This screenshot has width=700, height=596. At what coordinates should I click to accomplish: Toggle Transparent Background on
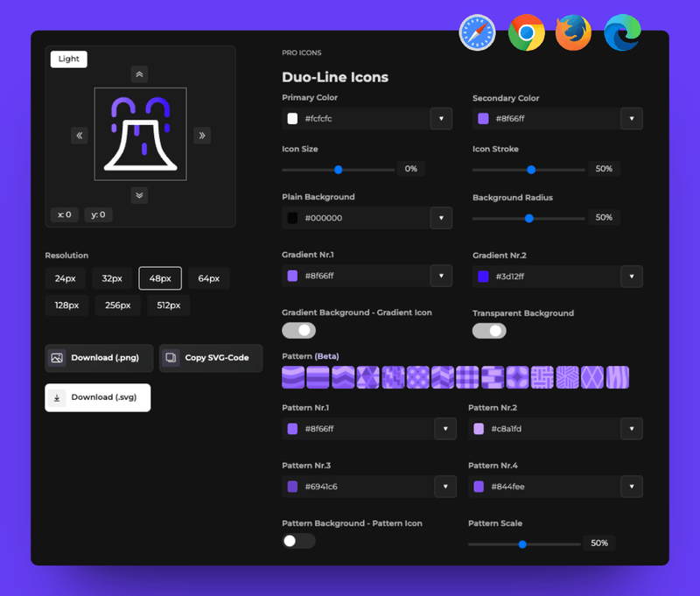pyautogui.click(x=490, y=331)
